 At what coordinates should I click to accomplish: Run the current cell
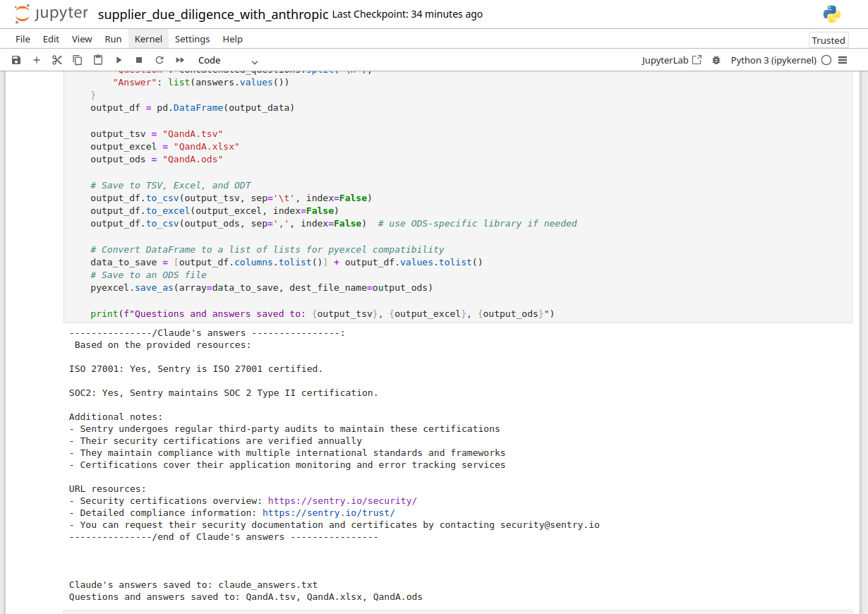[119, 61]
